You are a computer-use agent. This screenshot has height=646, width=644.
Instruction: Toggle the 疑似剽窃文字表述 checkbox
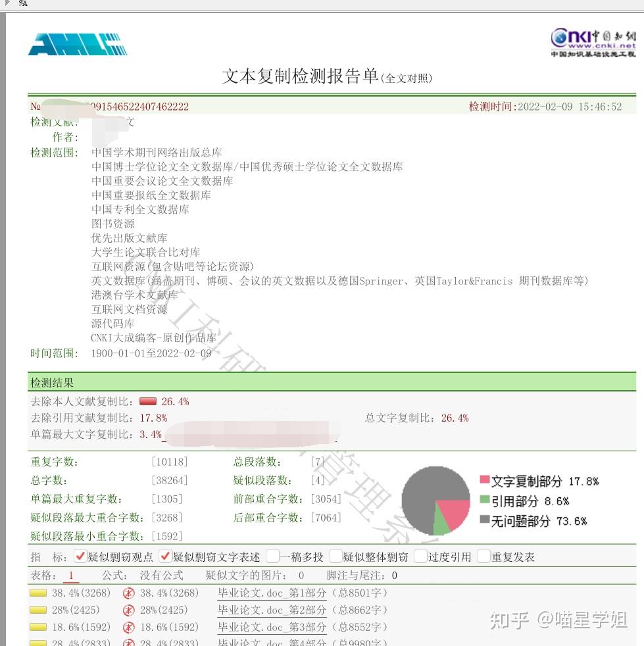click(165, 556)
